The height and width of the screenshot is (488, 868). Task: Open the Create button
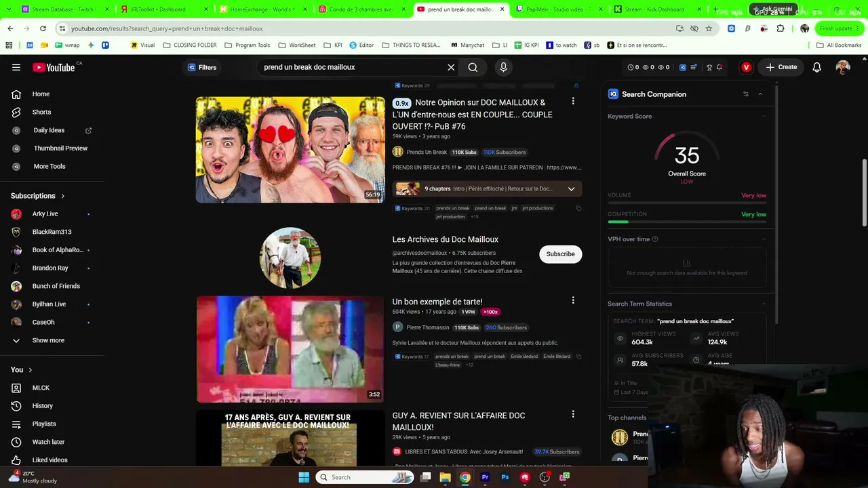coord(781,67)
